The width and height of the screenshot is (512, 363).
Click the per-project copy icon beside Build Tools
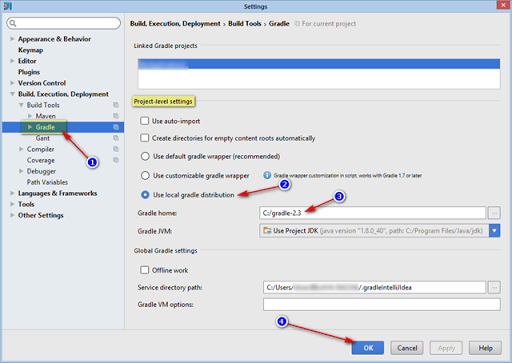[116, 105]
